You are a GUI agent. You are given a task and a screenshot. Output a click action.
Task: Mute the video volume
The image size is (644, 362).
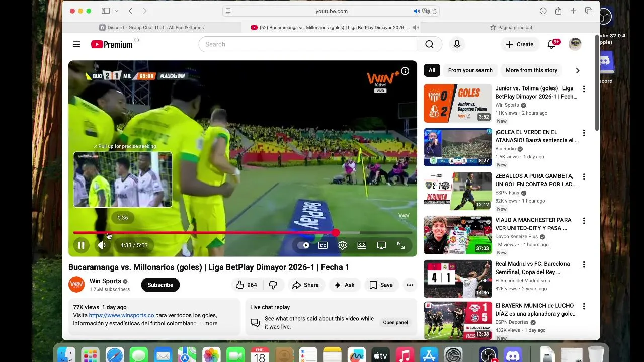(102, 245)
